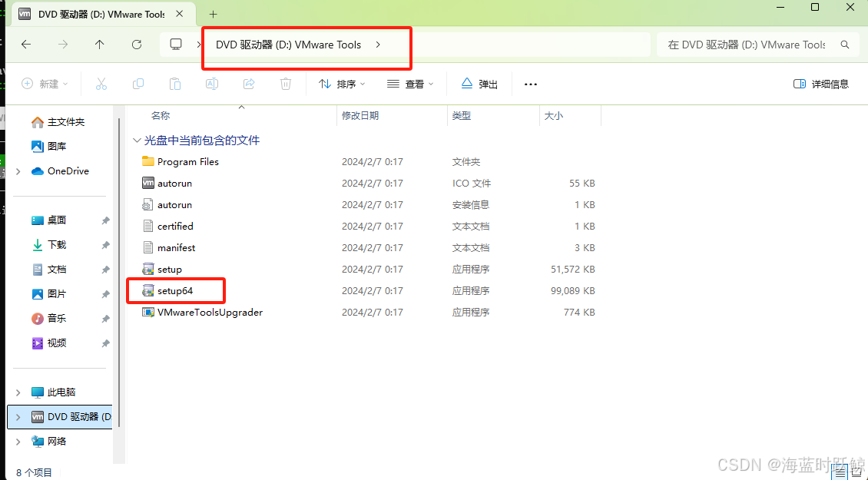This screenshot has height=480, width=868.
Task: Sort by the 大小 column header
Action: point(554,115)
